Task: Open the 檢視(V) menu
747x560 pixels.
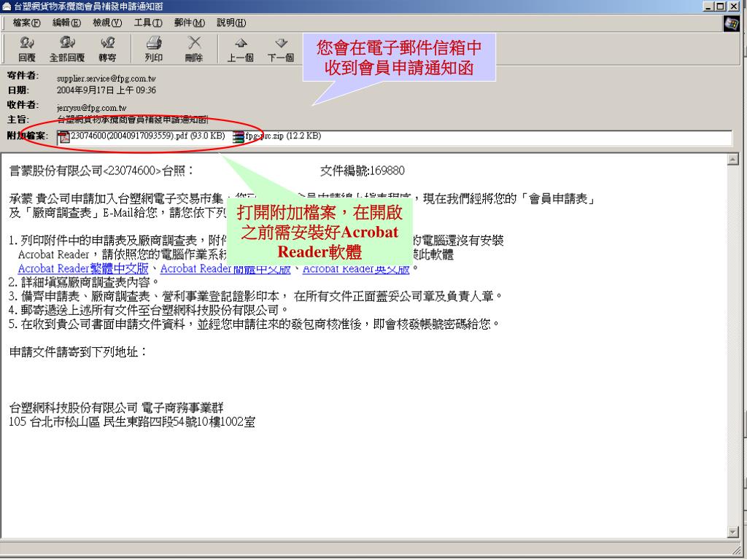Action: click(x=107, y=23)
